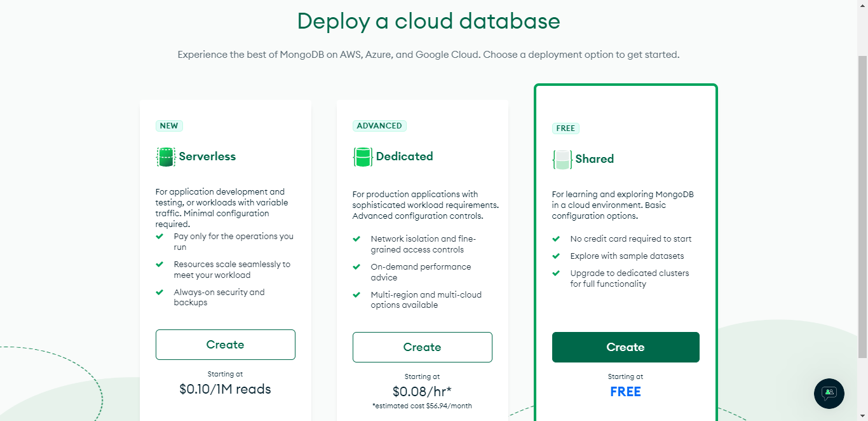Click the Dedicated heading
868x421 pixels.
coord(404,156)
